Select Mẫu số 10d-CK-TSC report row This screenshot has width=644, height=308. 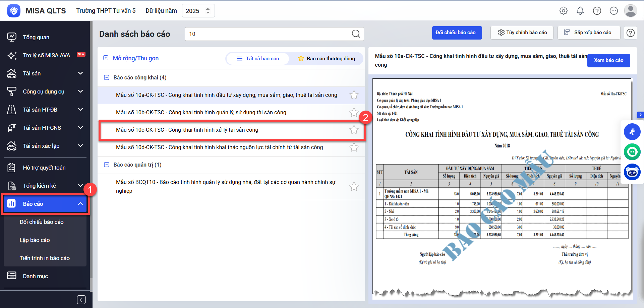[x=219, y=147]
